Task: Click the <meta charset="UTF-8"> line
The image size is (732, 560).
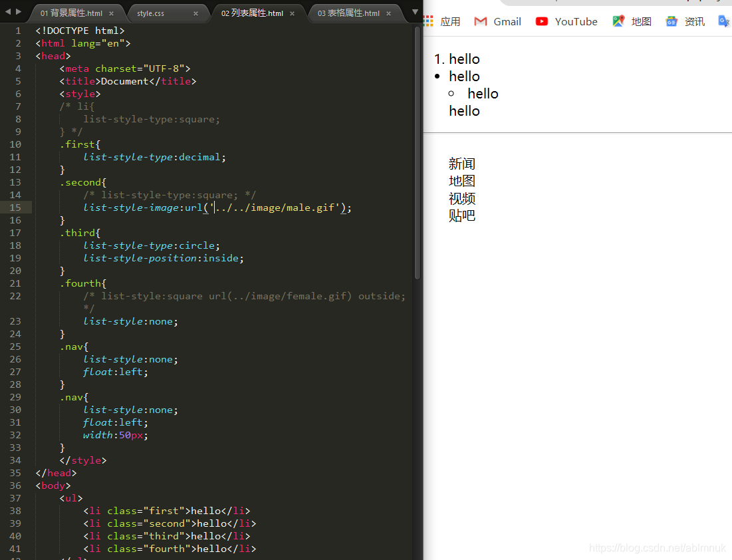Action: pos(124,69)
